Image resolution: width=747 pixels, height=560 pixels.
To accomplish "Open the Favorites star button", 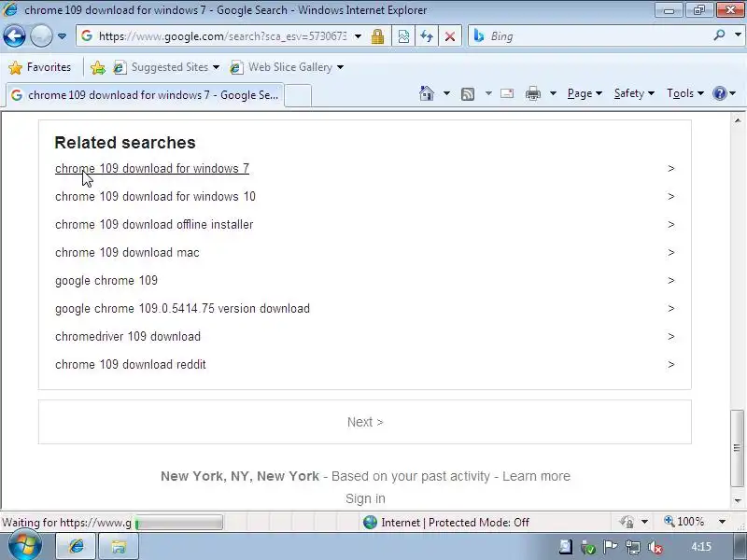I will [x=40, y=67].
